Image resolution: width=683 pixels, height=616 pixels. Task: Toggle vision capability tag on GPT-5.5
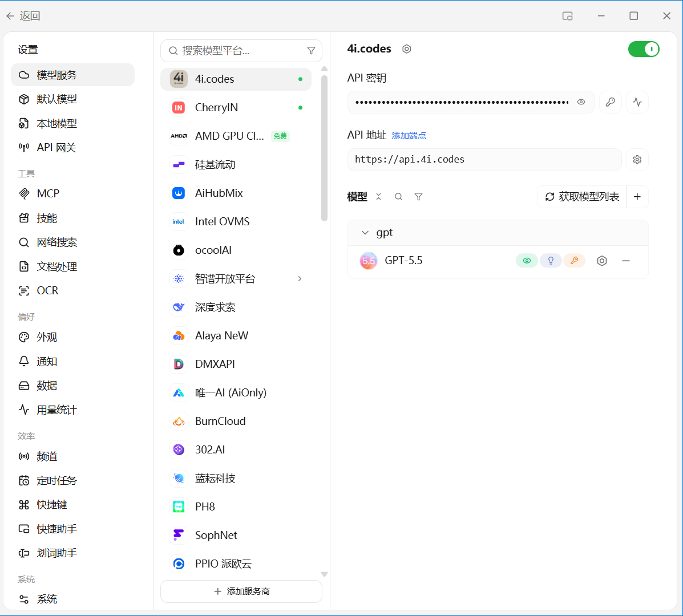(527, 261)
